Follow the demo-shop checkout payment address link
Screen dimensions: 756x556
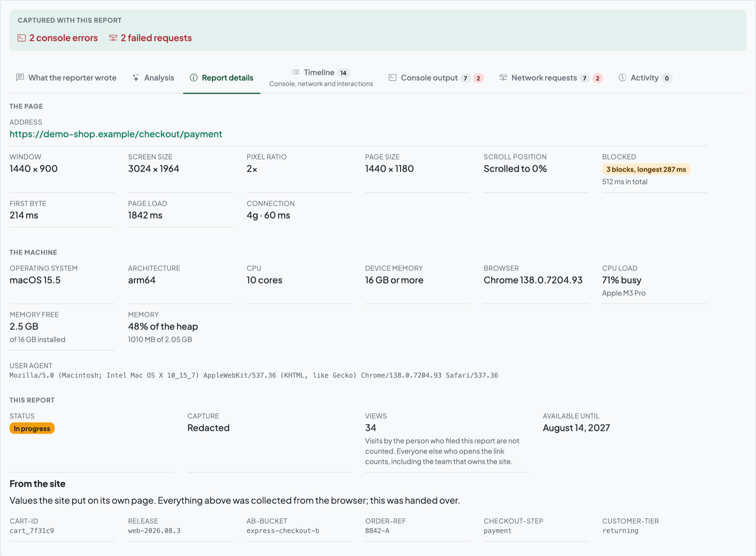[116, 134]
